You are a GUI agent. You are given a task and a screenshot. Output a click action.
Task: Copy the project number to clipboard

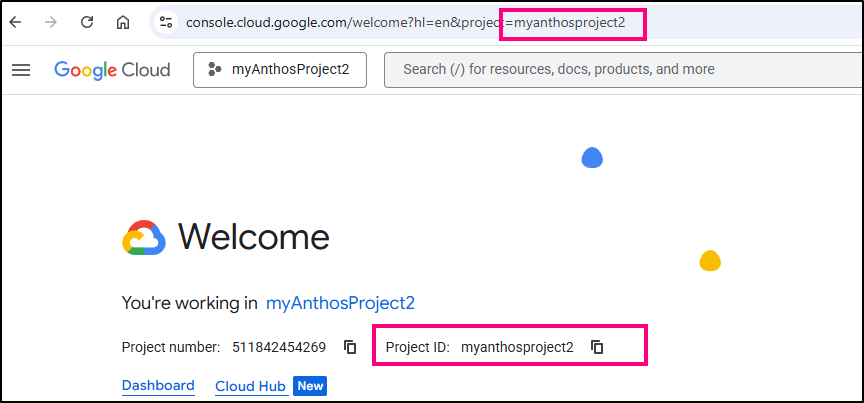click(350, 347)
